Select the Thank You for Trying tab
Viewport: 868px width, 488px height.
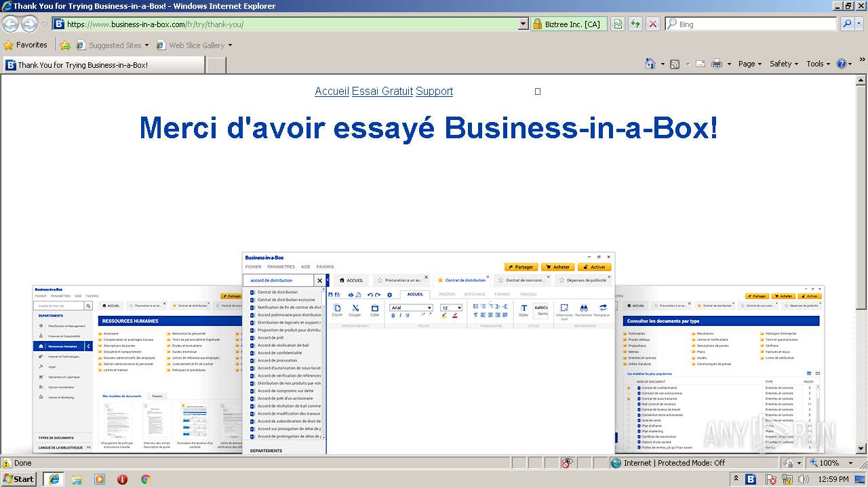pos(102,65)
